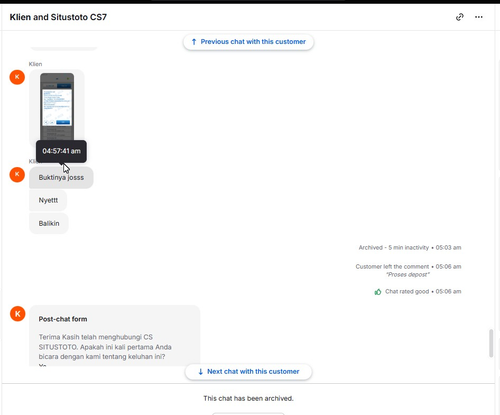The height and width of the screenshot is (415, 500).
Task: Click 'Archived - 5 min inactivity' event text
Action: [x=393, y=247]
